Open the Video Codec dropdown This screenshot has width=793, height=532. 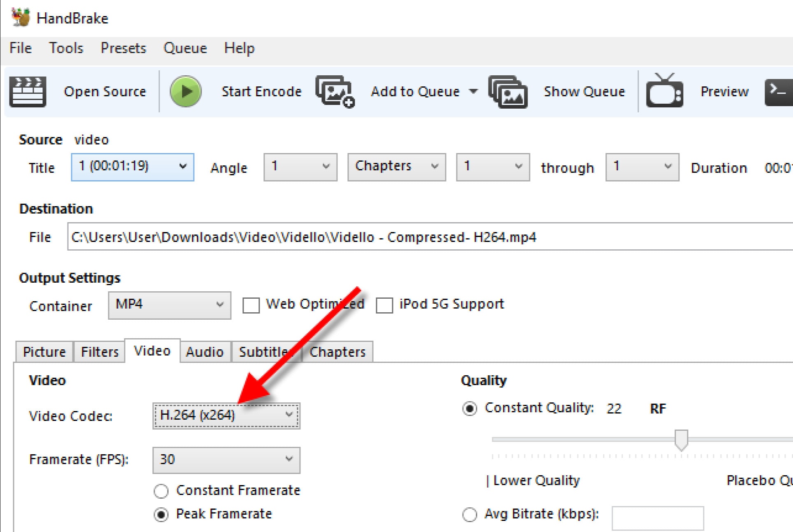(x=226, y=416)
